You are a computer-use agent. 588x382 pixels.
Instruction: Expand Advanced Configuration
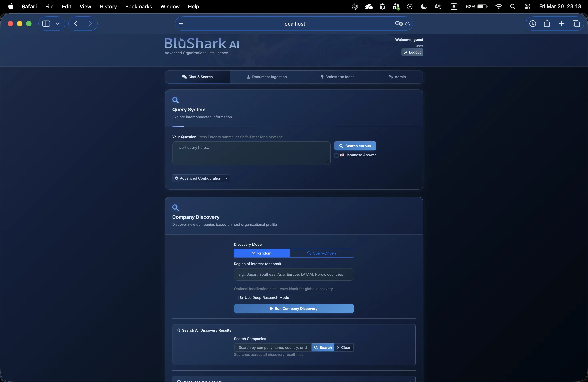pos(201,178)
